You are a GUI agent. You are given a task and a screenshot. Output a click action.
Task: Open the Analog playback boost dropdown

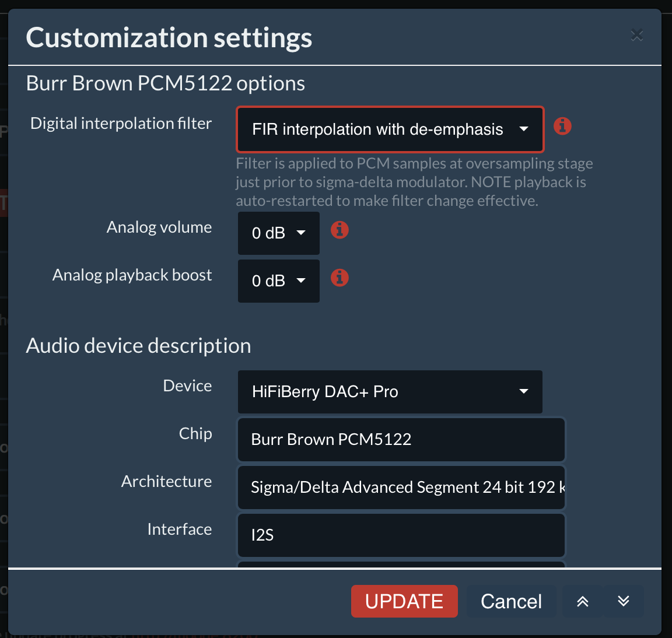click(x=279, y=281)
